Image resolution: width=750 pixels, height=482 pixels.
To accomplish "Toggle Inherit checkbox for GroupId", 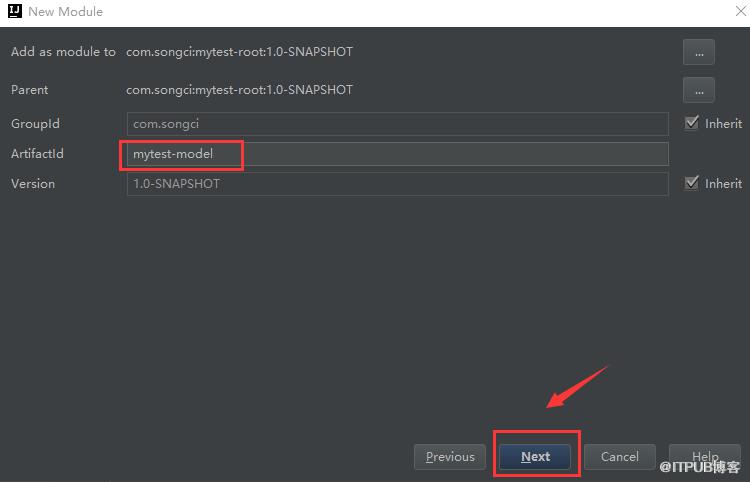I will click(x=691, y=123).
